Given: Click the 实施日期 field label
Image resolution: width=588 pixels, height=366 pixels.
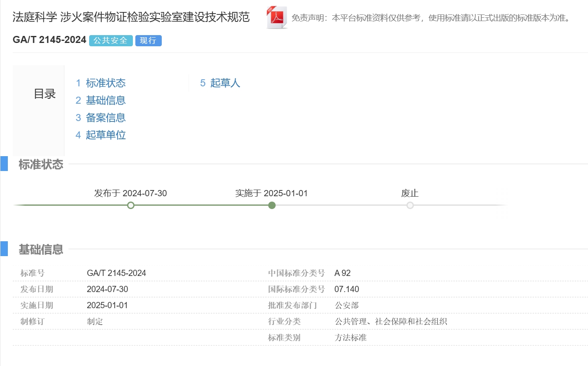Looking at the screenshot, I should (x=37, y=305).
